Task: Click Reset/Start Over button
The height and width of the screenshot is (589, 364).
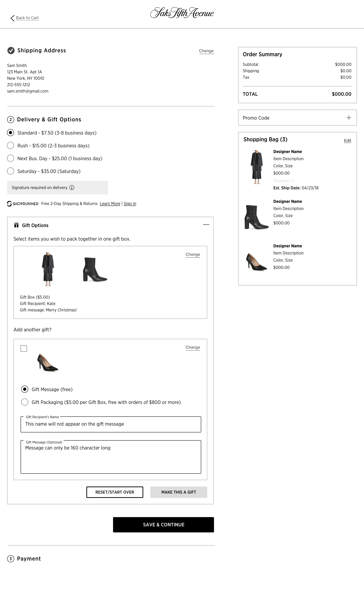Action: (115, 492)
